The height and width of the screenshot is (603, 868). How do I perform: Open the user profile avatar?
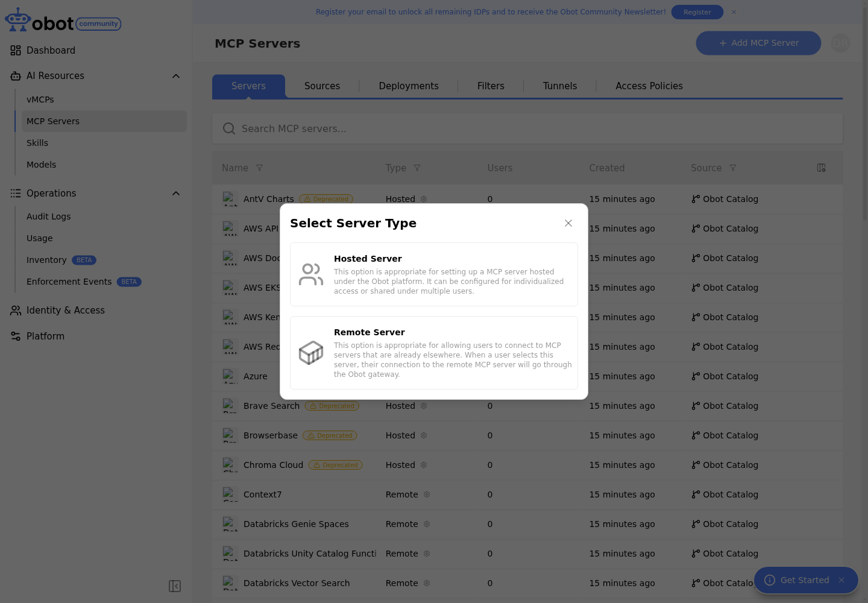pyautogui.click(x=840, y=43)
